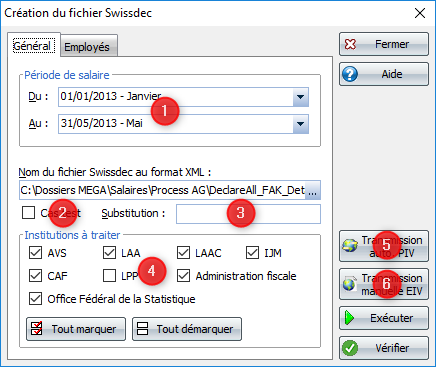The width and height of the screenshot is (436, 367).
Task: Uncheck Office Fédéral de la Statistique
Action: [35, 299]
